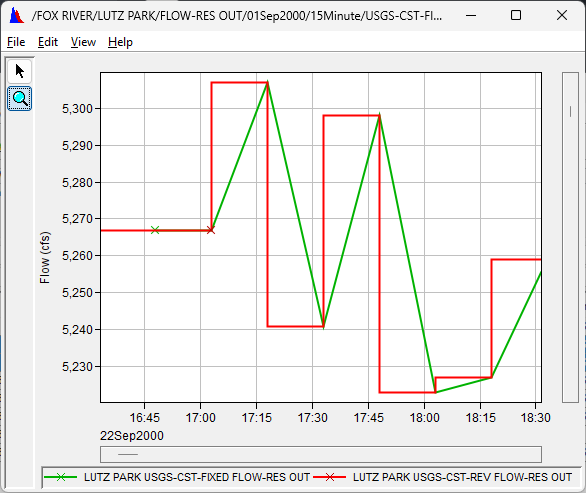Click the 22Sep2000 date label

tap(132, 436)
